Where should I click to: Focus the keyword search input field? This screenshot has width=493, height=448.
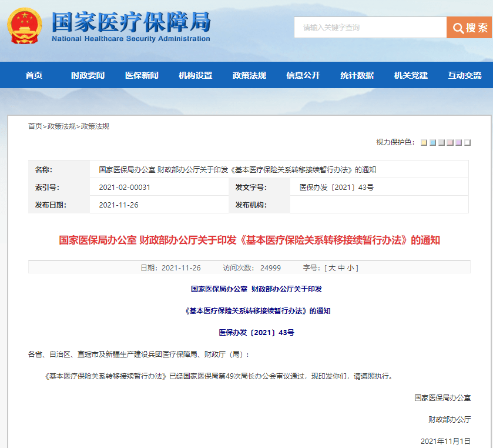pos(370,28)
